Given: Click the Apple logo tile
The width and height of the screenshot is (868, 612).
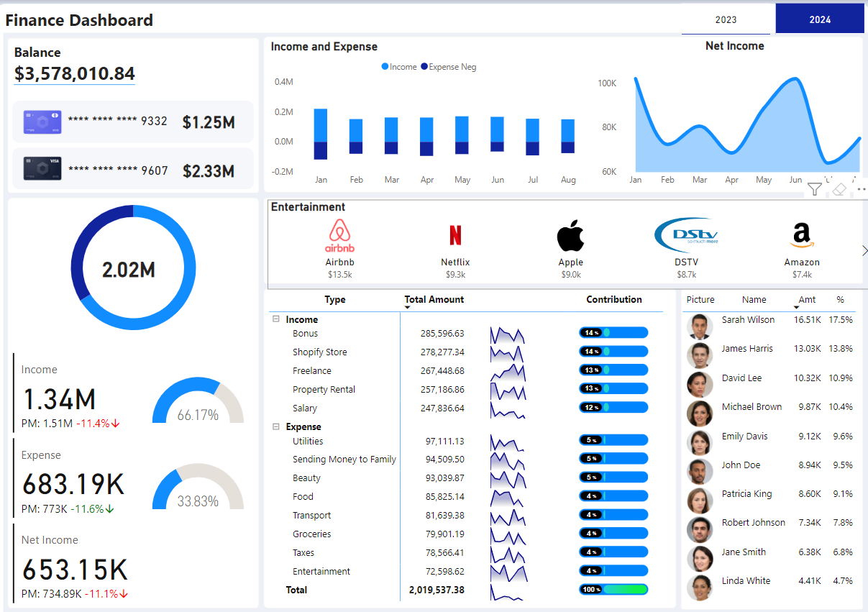Looking at the screenshot, I should pos(570,236).
